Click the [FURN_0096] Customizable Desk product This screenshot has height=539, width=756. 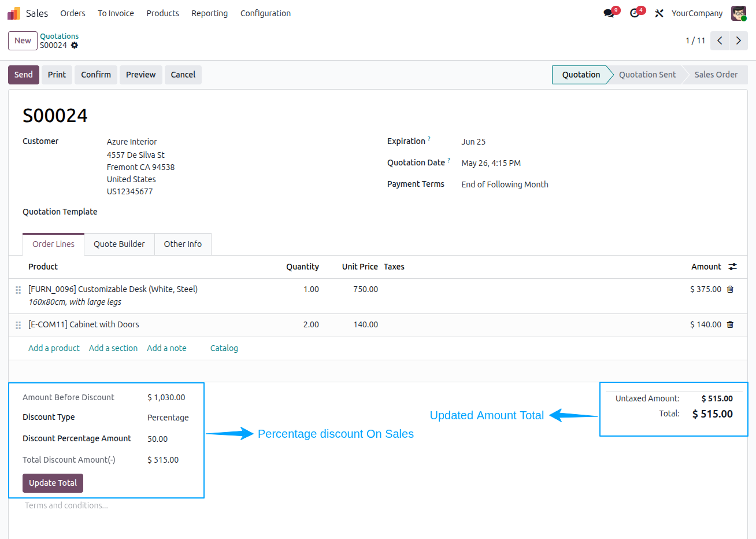[113, 289]
